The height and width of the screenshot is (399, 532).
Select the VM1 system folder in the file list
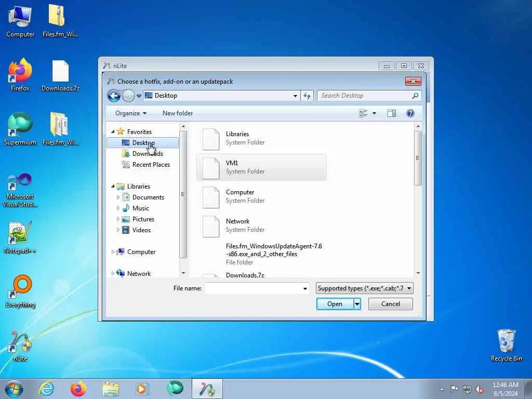[261, 167]
